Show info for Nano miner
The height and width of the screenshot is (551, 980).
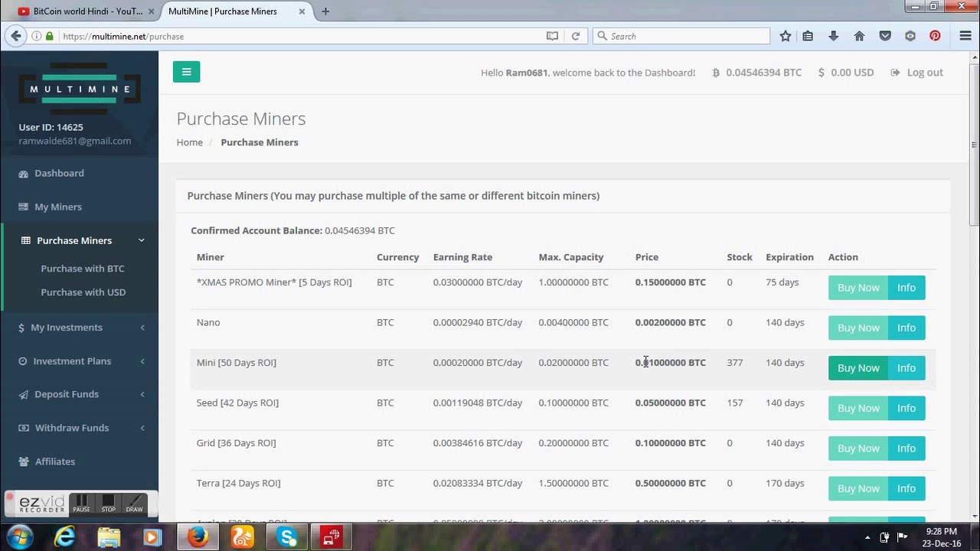point(906,328)
